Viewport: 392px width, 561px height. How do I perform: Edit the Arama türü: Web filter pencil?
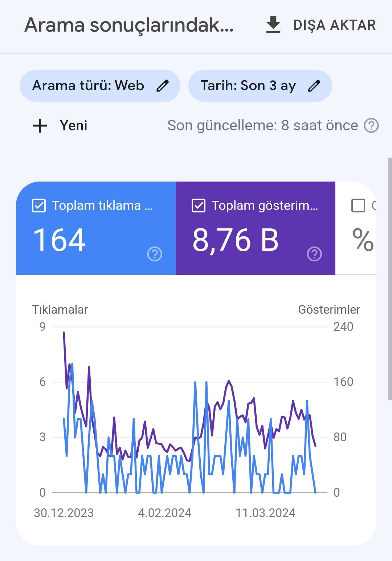coord(162,86)
